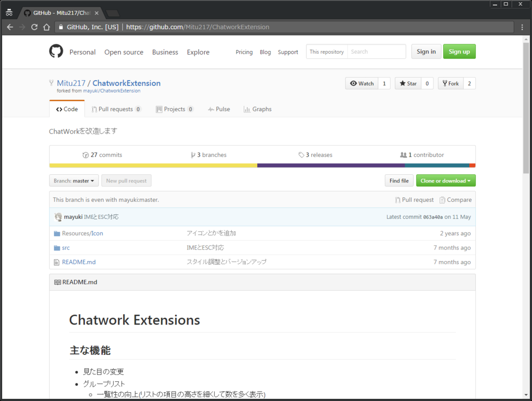Click teal segment of language bar
Image resolution: width=532 pixels, height=401 pixels.
coord(437,166)
